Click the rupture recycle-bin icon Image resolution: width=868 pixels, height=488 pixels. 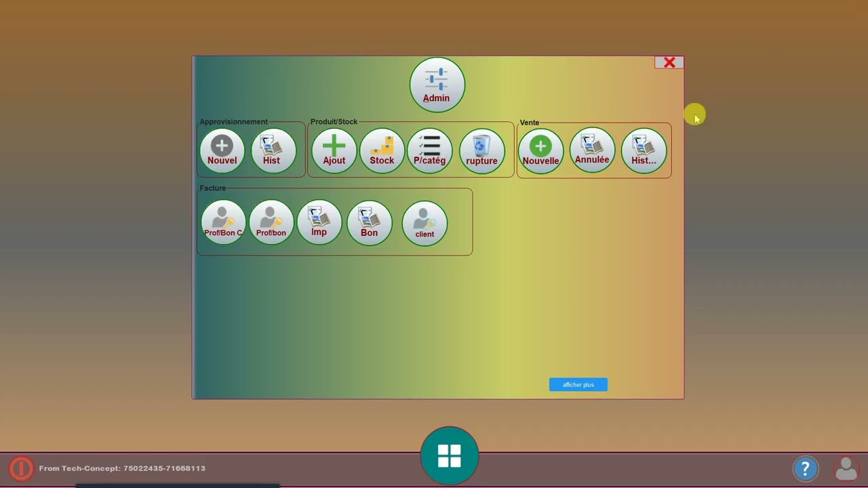tap(481, 150)
